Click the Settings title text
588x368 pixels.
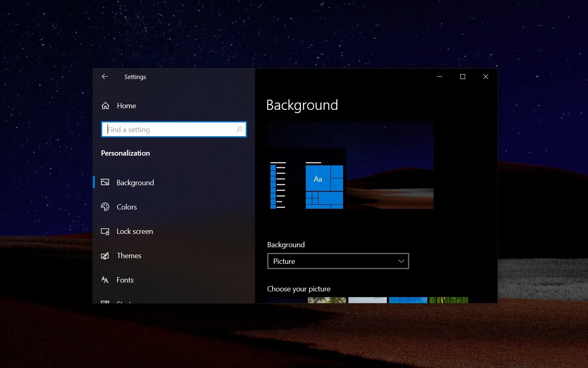click(x=135, y=77)
